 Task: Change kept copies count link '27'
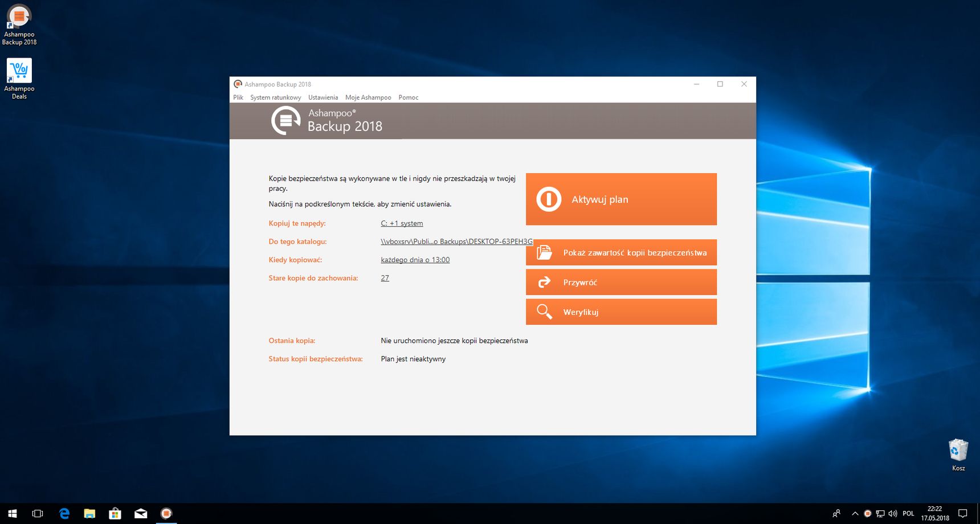385,278
